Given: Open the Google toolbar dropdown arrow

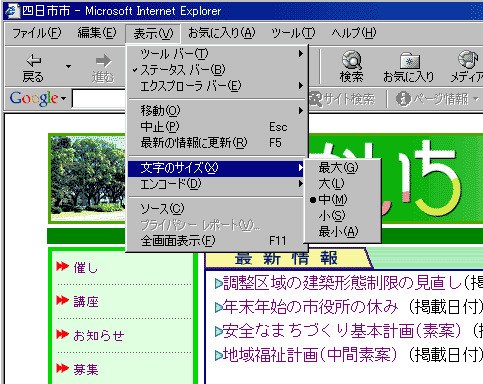Looking at the screenshot, I should click(x=63, y=99).
